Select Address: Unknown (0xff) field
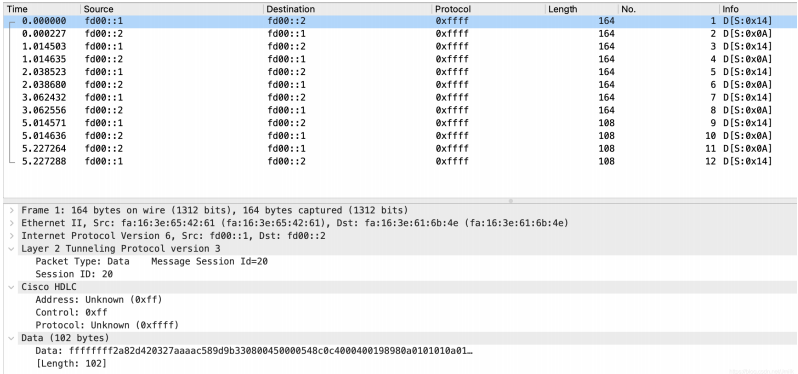Screen dimensions: 798x374 coord(99,300)
